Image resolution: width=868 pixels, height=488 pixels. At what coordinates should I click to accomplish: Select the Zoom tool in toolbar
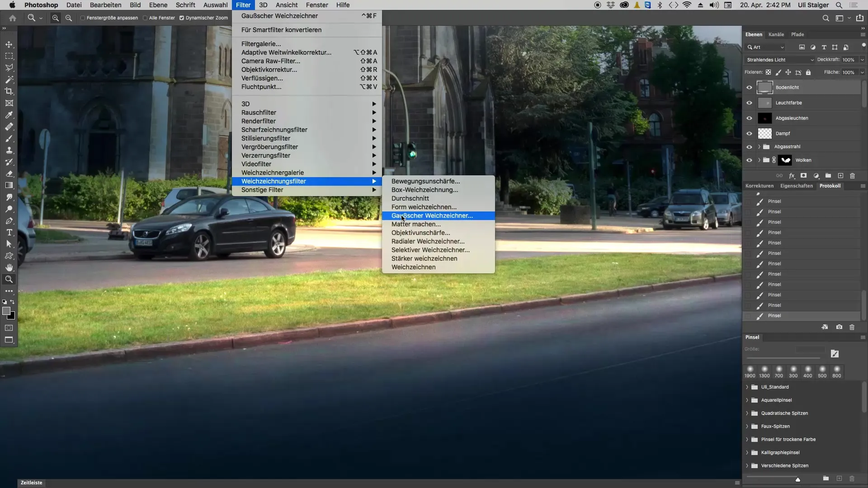click(9, 279)
